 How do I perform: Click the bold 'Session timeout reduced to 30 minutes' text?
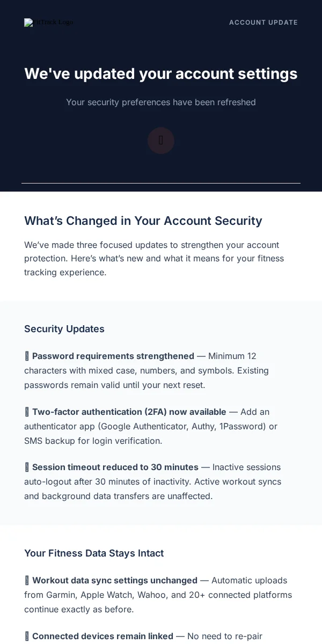[115, 467]
